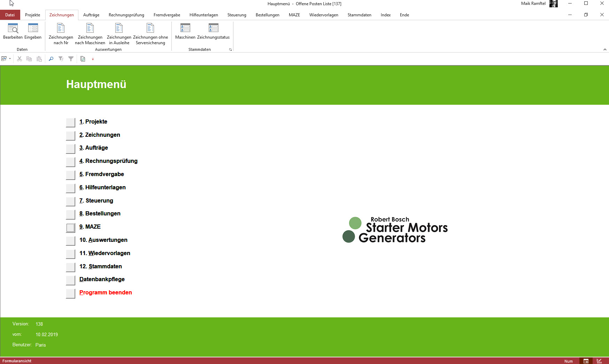Click the date 10.02.2019
The image size is (609, 364).
(47, 334)
